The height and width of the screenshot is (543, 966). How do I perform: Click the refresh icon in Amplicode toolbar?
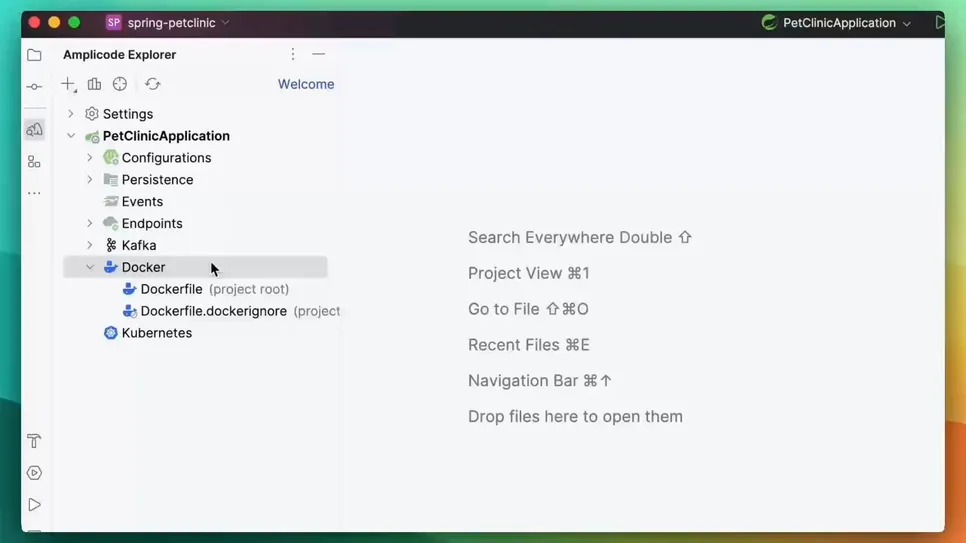point(152,84)
